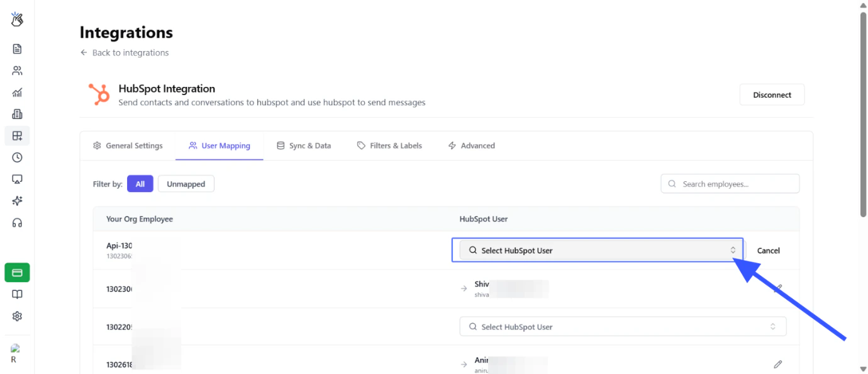Open the green active integrations icon in sidebar

point(17,272)
